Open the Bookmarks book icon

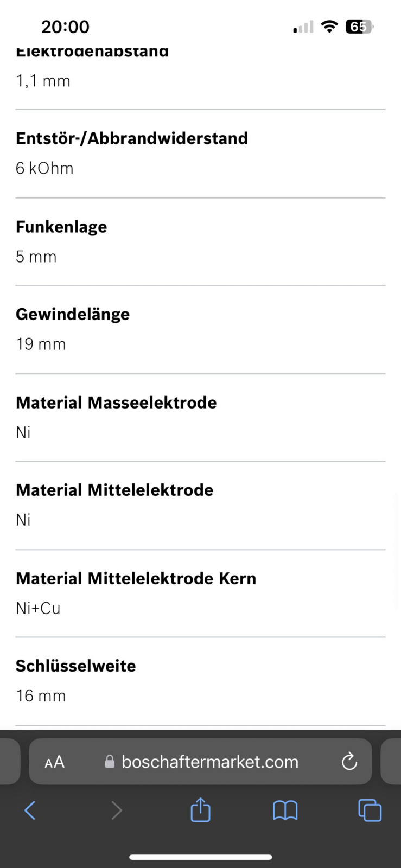[285, 810]
